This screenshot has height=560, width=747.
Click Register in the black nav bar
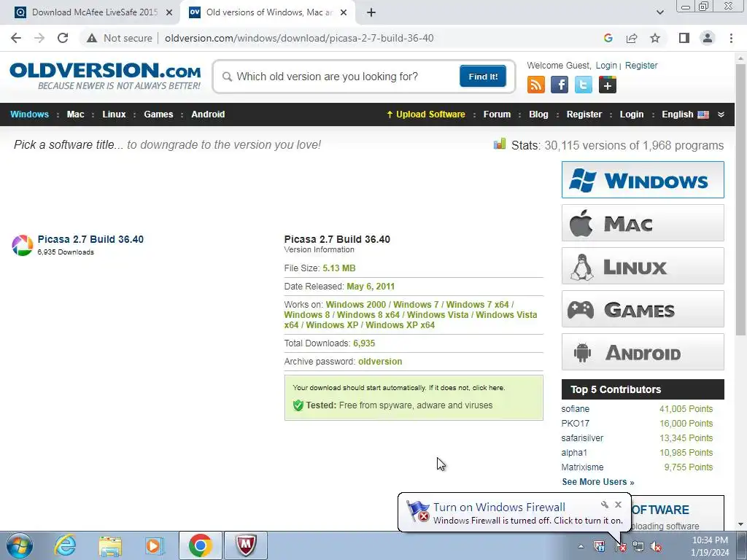[x=584, y=114]
